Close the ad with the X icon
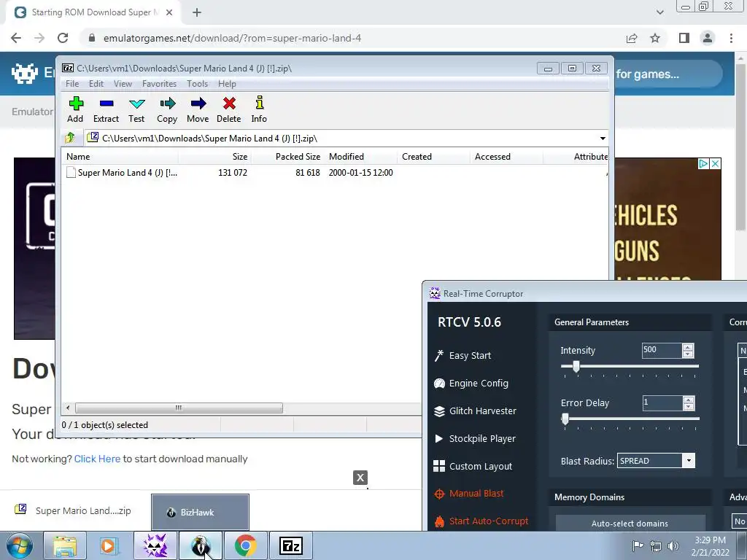Viewport: 747px width, 560px height. (715, 164)
